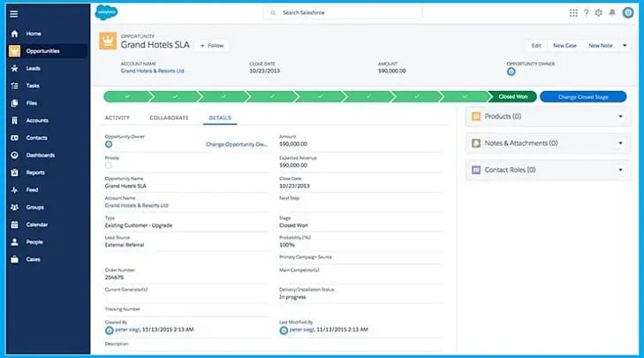Click Change Opportunity Owner link
Screen dimensions: 644x358
click(237, 144)
